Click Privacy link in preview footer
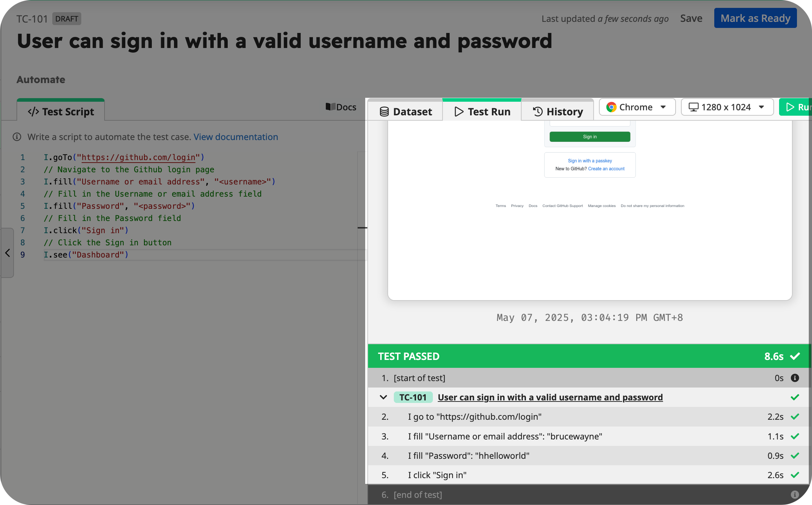 tap(517, 206)
